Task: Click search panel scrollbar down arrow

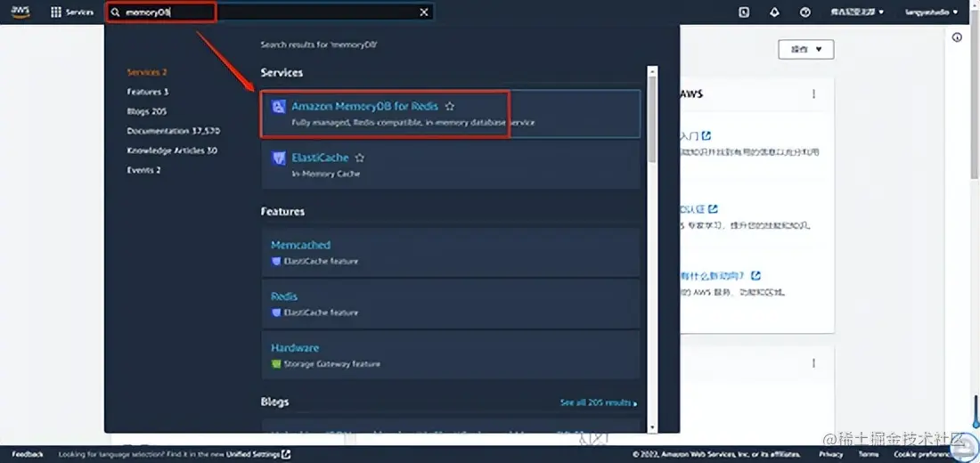Action: click(x=652, y=427)
